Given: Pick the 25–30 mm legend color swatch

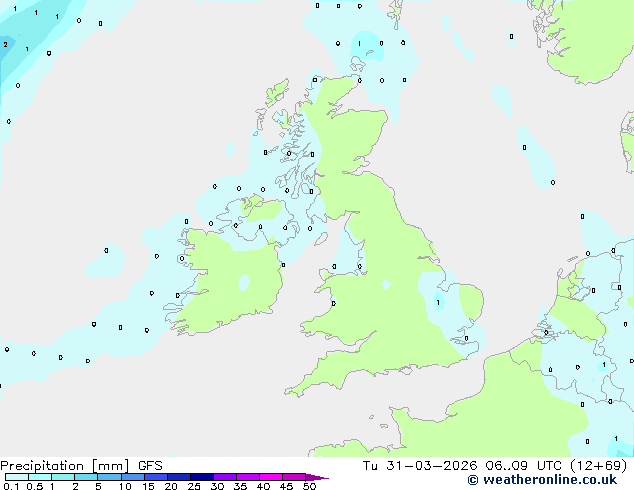Looking at the screenshot, I should coord(202,477).
